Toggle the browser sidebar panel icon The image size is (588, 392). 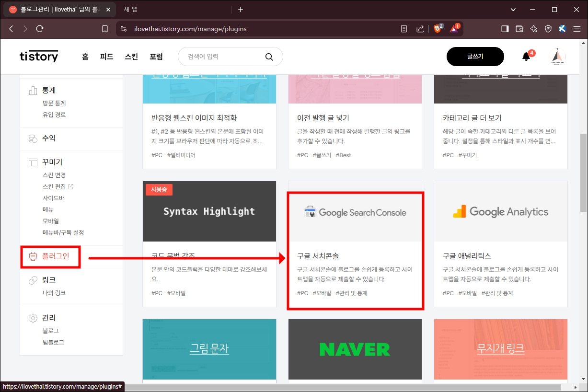pos(505,29)
